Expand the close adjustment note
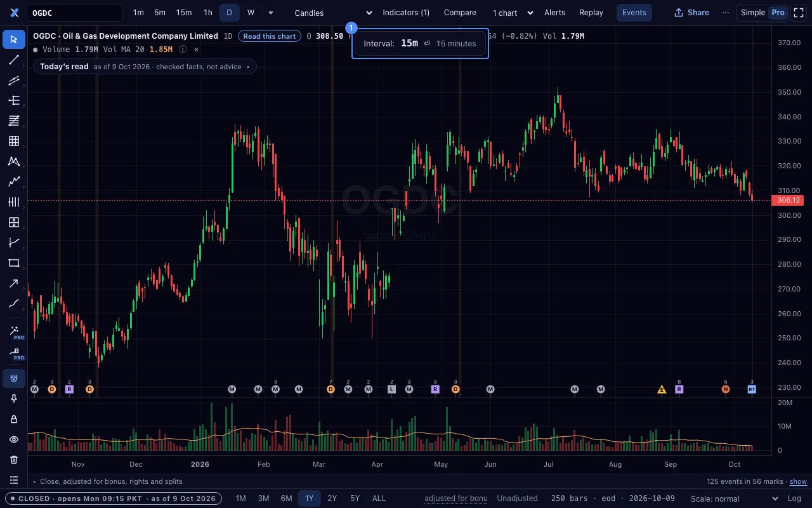This screenshot has width=812, height=508. [107, 481]
